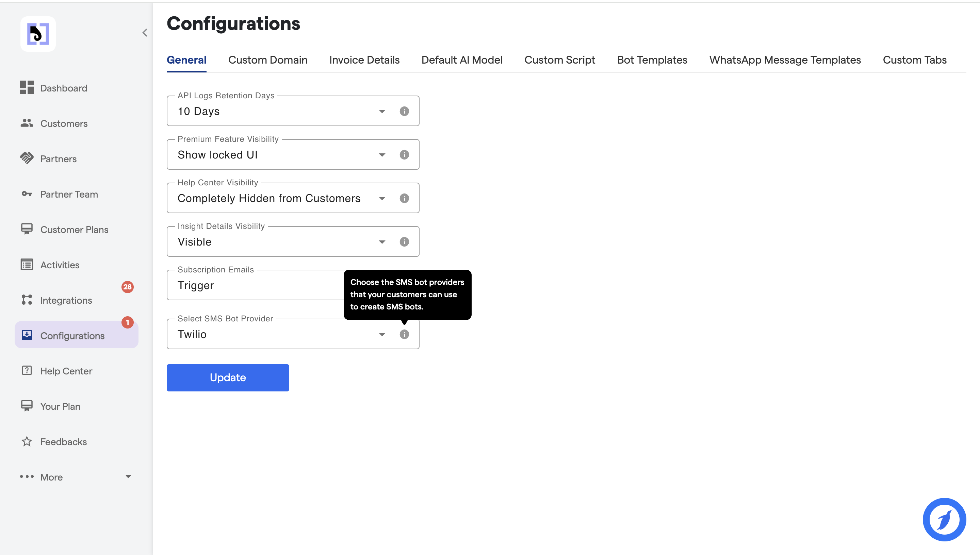Screen dimensions: 980x555
Task: Open Premium Feature Visibility dropdown
Action: coord(382,155)
